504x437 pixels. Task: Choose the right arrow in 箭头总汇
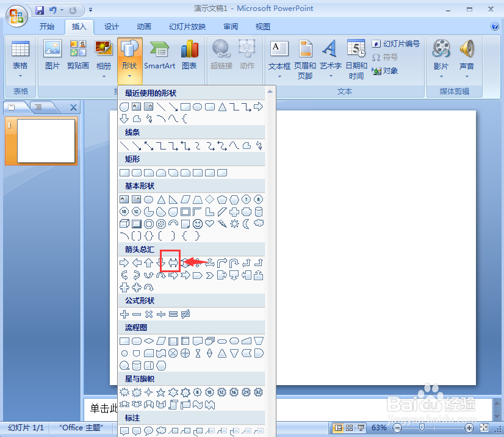124,263
